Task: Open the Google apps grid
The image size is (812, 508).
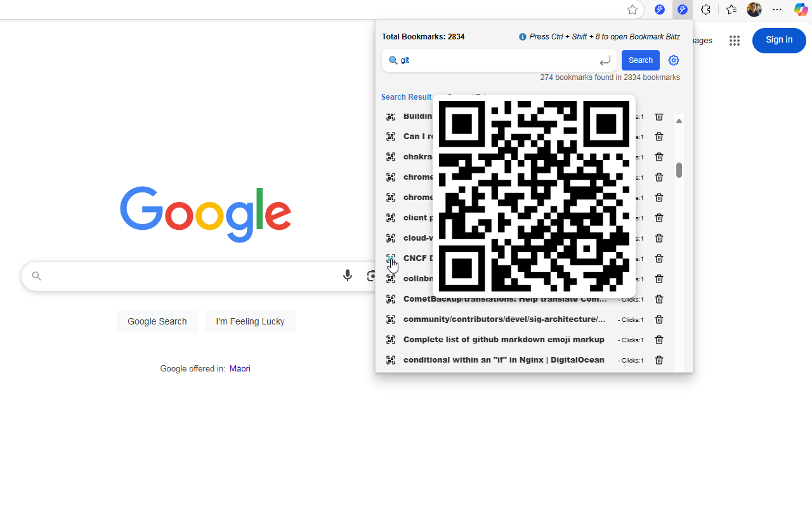Action: (735, 41)
